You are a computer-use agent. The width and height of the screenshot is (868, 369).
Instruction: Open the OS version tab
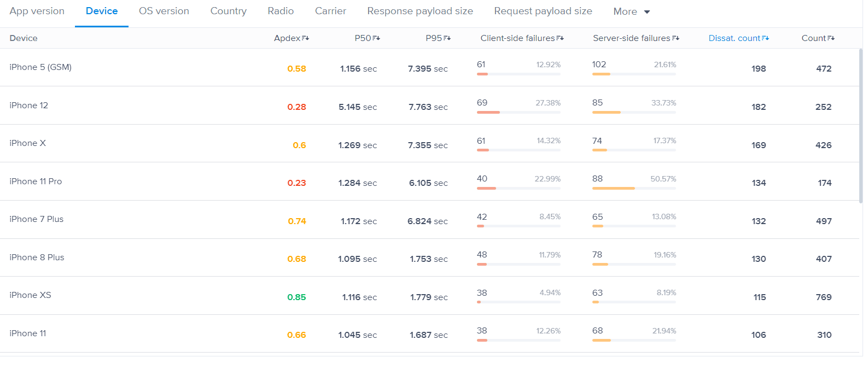tap(164, 11)
